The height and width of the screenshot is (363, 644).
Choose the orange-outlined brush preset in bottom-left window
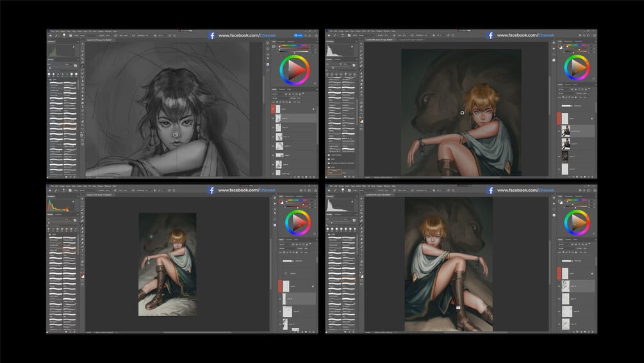[69, 249]
